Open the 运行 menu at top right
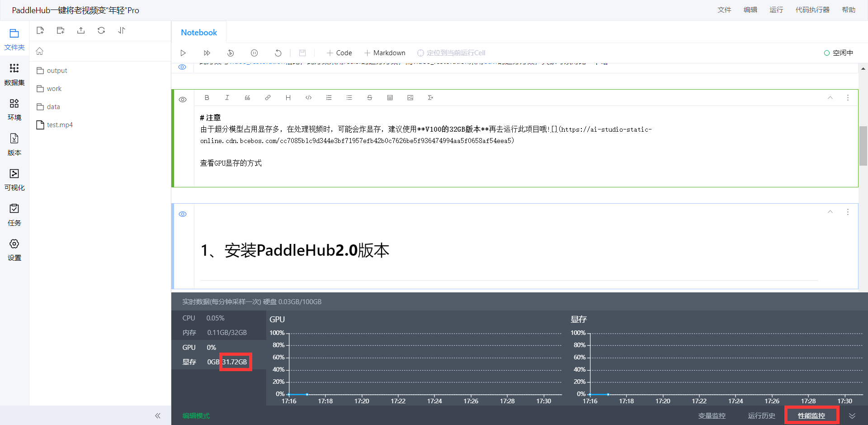The height and width of the screenshot is (425, 868). (x=776, y=10)
